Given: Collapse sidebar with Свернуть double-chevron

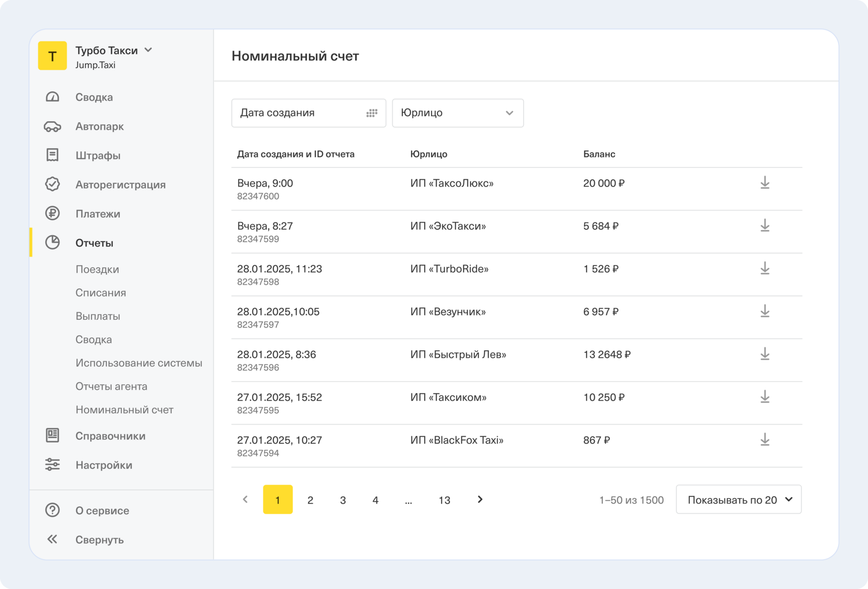Looking at the screenshot, I should coord(52,539).
